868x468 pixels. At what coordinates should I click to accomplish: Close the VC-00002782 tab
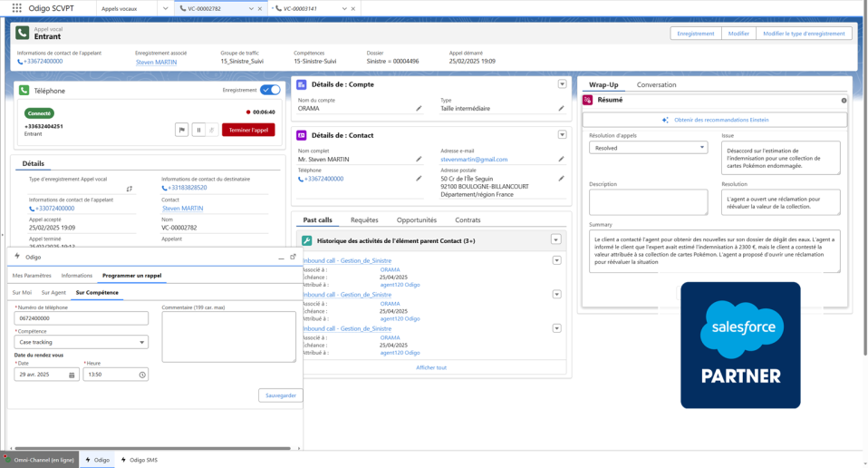click(x=260, y=9)
